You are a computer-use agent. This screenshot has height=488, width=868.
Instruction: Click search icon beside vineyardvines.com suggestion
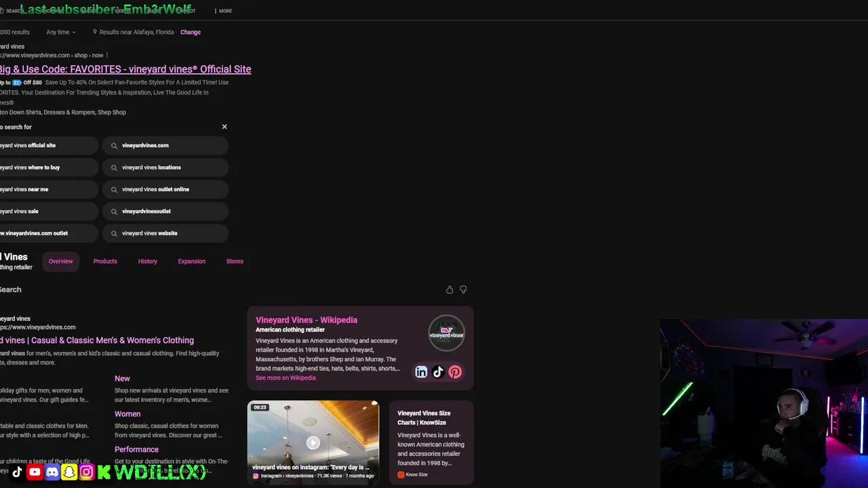(114, 146)
